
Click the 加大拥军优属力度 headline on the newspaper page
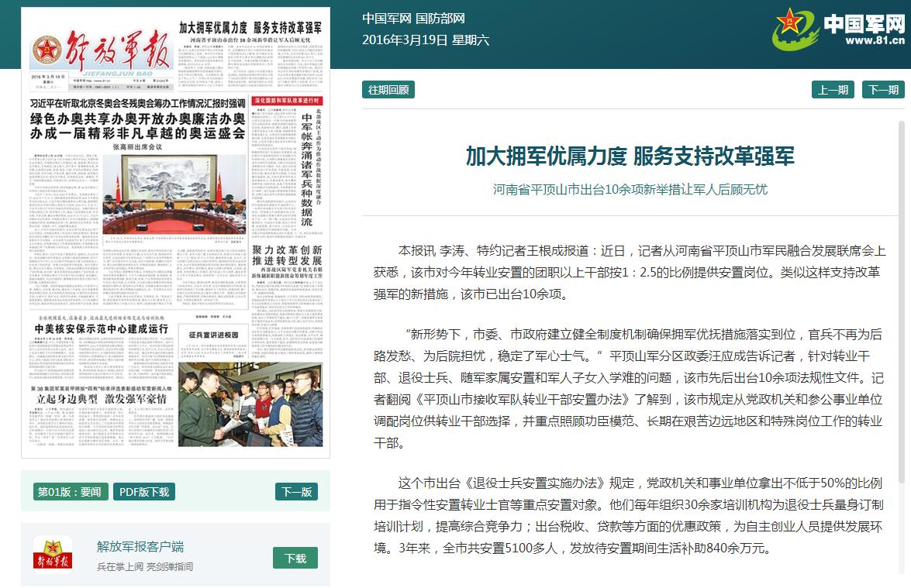250,27
